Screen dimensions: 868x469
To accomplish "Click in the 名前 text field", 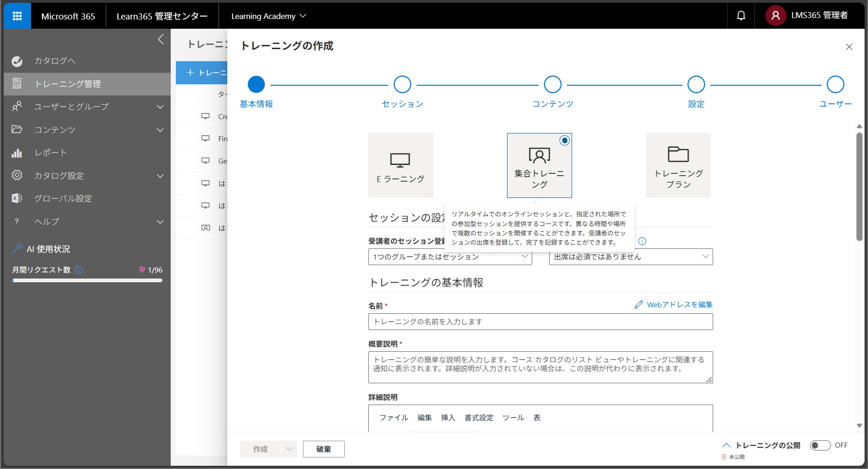I will (x=540, y=322).
